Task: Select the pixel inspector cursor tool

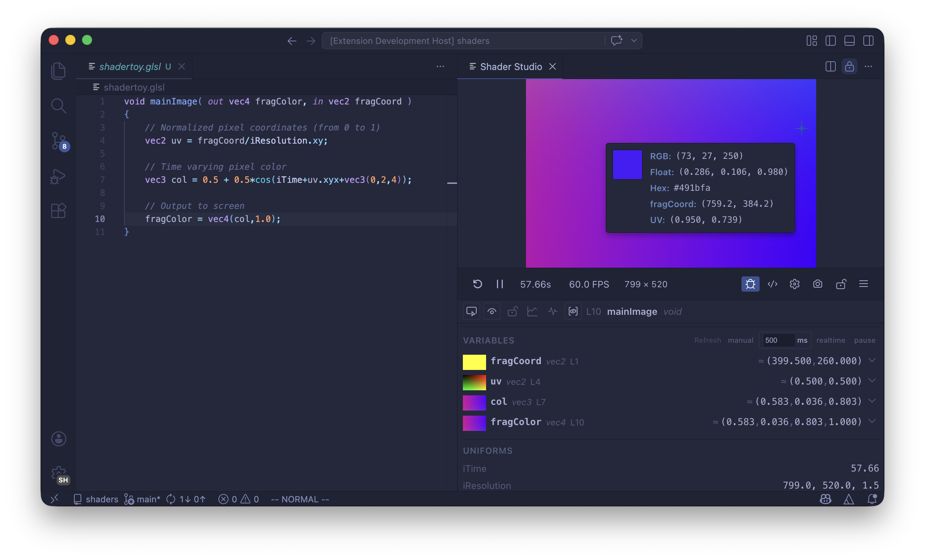Action: (471, 311)
